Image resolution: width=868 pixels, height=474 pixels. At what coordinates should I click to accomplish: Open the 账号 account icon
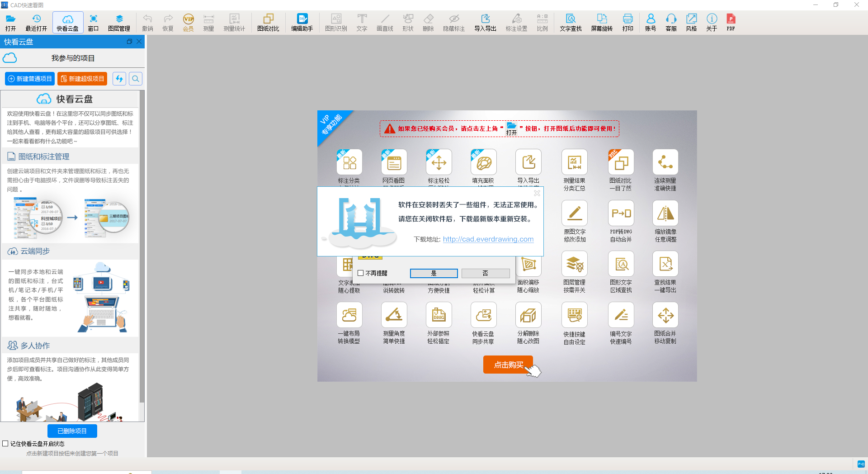click(x=651, y=23)
